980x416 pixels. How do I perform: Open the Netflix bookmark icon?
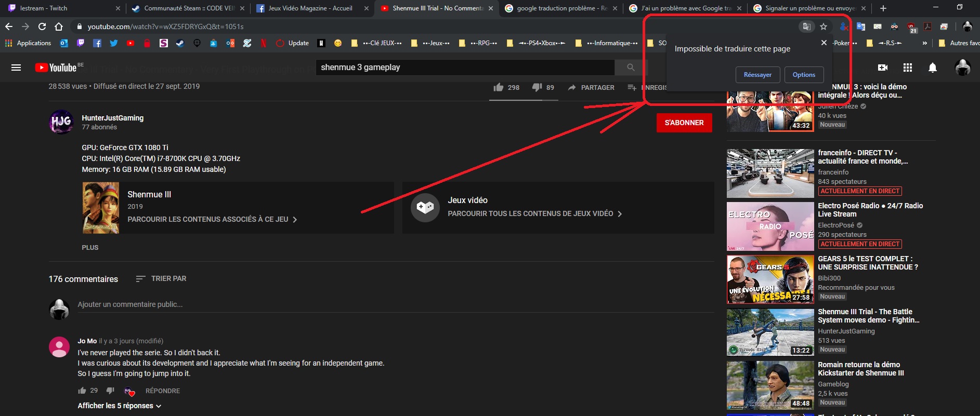tap(264, 43)
